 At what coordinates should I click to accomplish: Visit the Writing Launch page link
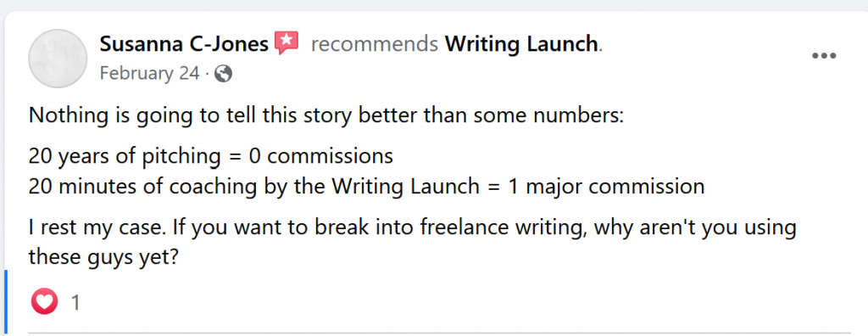(x=522, y=43)
